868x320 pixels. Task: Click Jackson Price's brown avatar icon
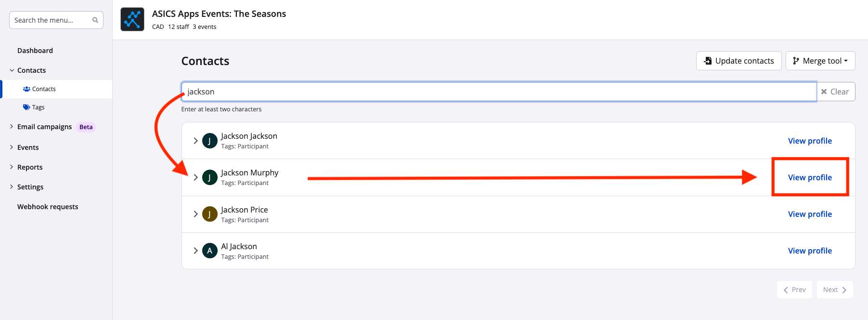(x=209, y=214)
